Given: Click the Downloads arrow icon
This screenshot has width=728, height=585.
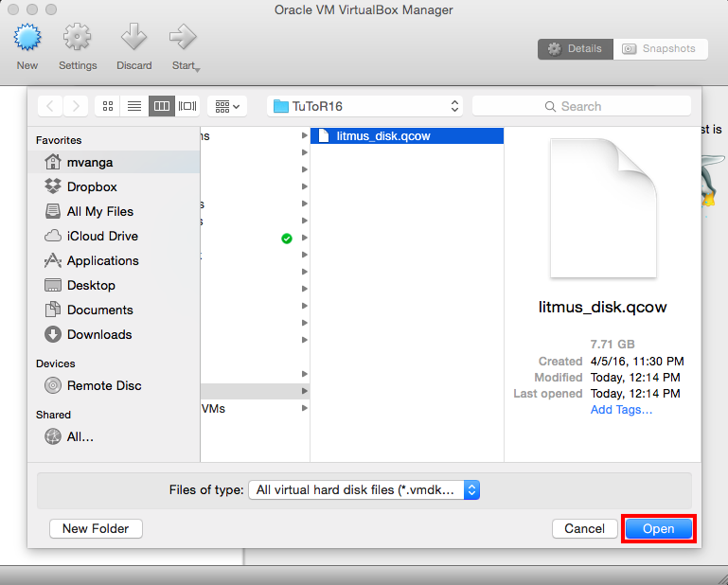Looking at the screenshot, I should pyautogui.click(x=53, y=334).
